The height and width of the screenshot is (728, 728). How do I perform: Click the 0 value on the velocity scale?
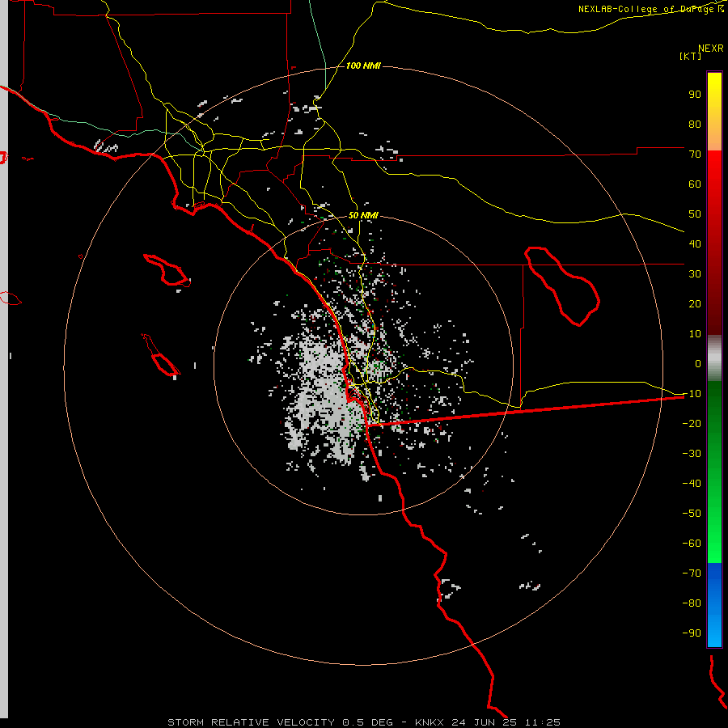coord(698,363)
